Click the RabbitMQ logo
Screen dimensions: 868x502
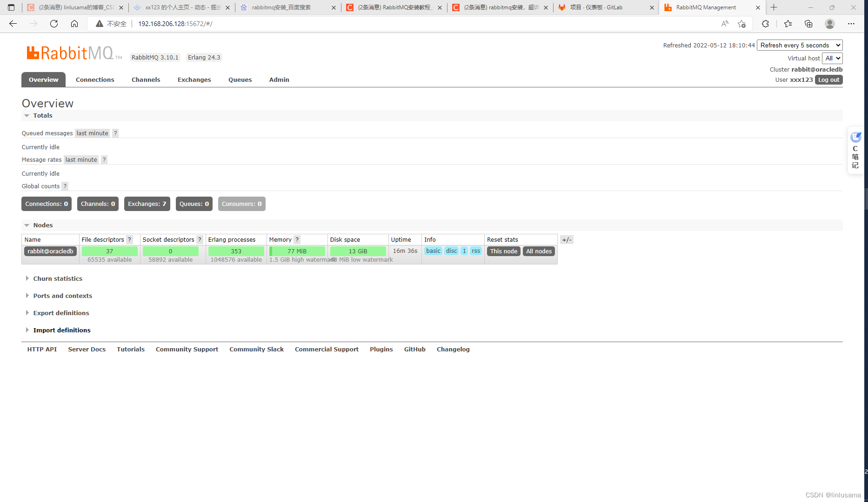74,53
